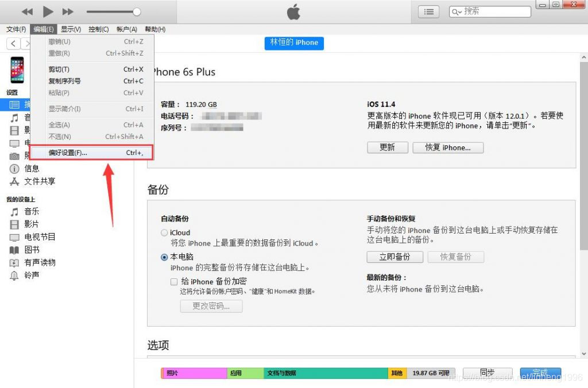
Task: Open the 文件(F) menu
Action: pos(16,29)
